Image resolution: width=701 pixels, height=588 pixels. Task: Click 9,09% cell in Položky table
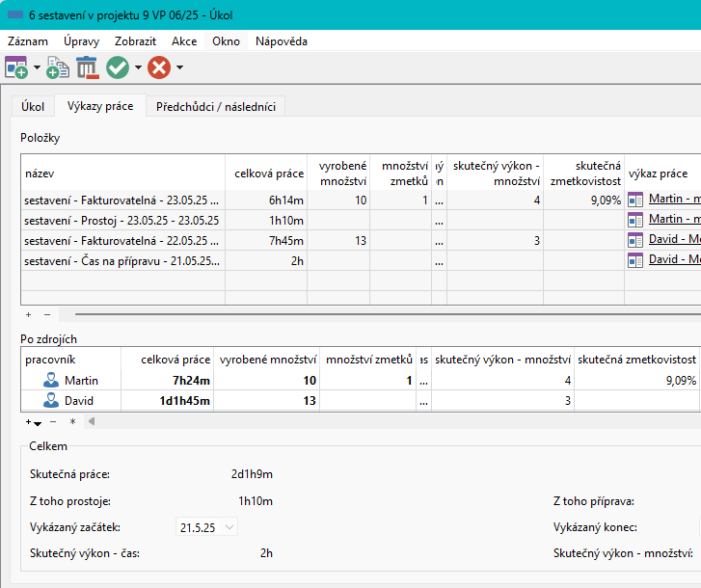tap(584, 200)
